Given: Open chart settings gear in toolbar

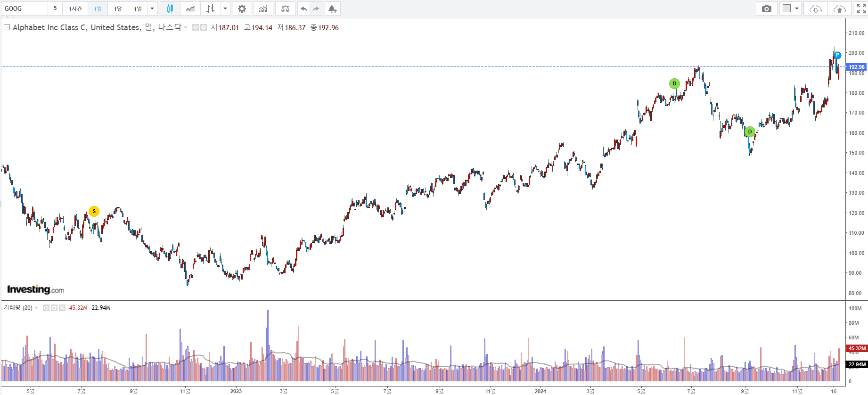Looking at the screenshot, I should [242, 8].
